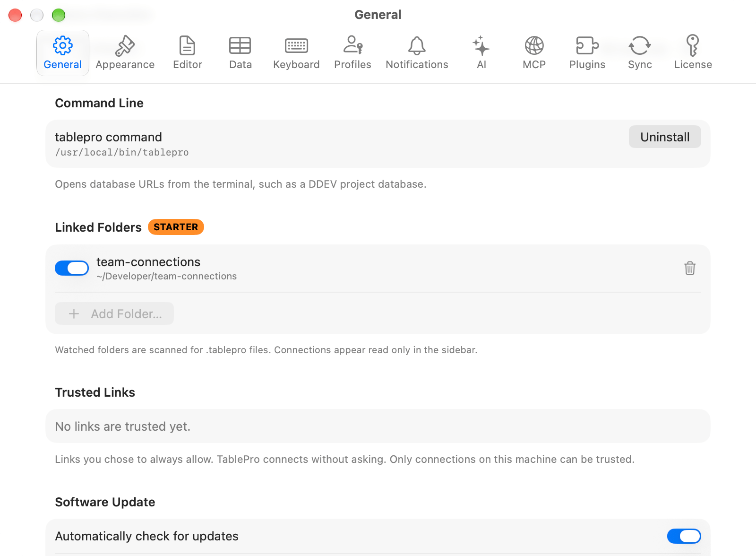Uninstall the tablepro command

(665, 137)
